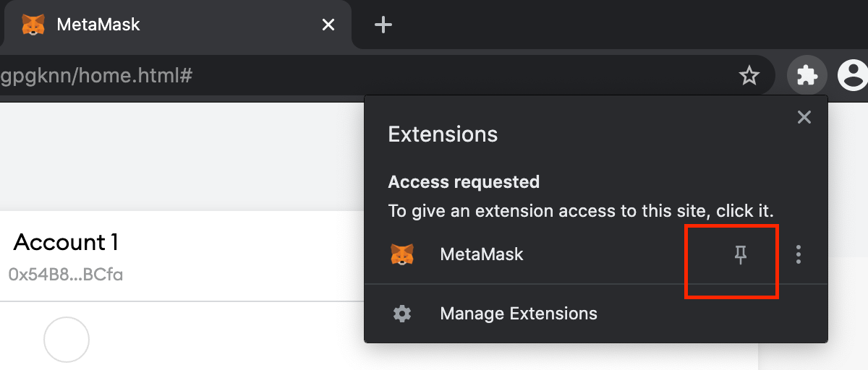This screenshot has width=868, height=370.
Task: Open the Chrome profile avatar menu
Action: (x=853, y=75)
